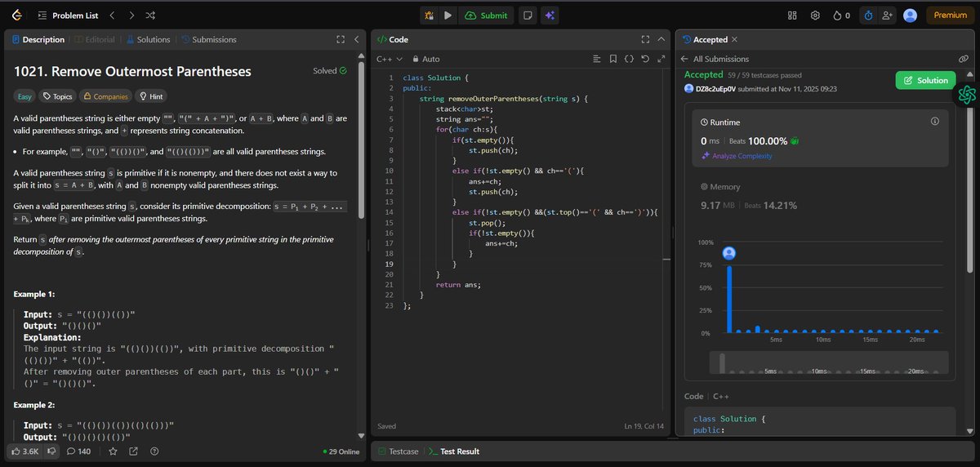Open the Test Result tab
This screenshot has width=980, height=467.
(453, 451)
